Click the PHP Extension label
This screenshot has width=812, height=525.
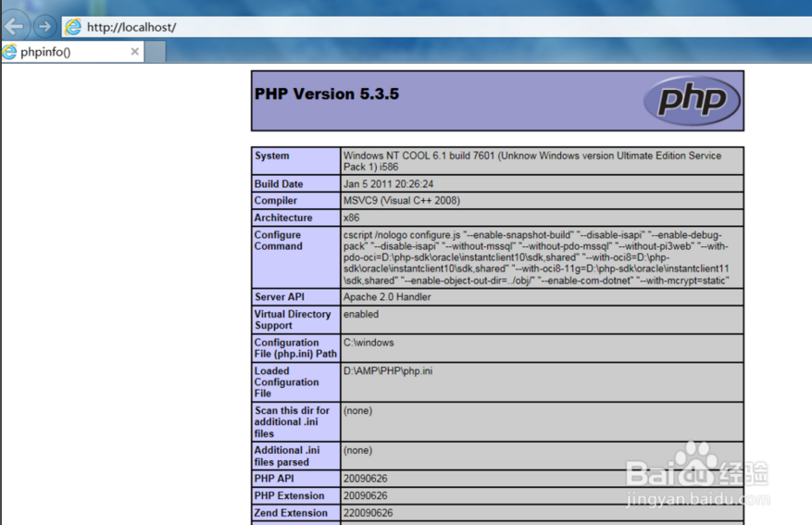(290, 495)
